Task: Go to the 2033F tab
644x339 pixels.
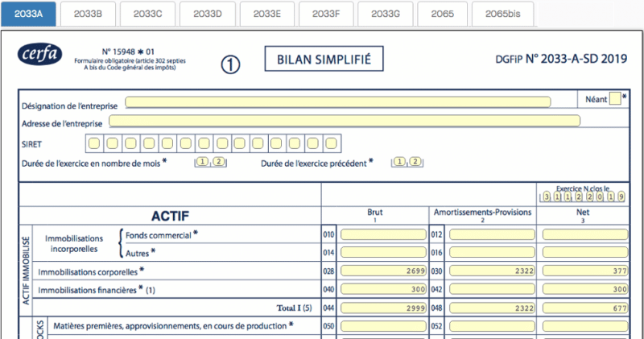Action: pyautogui.click(x=326, y=14)
